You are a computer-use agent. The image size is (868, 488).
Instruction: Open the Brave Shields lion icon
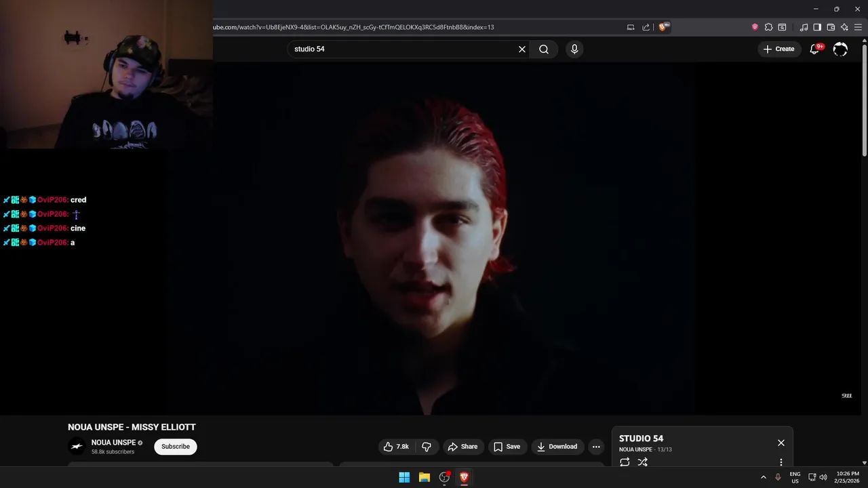pyautogui.click(x=664, y=27)
